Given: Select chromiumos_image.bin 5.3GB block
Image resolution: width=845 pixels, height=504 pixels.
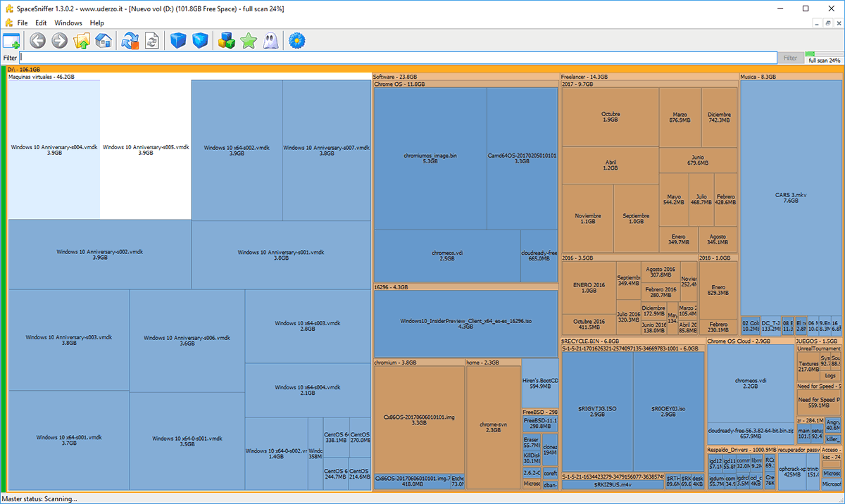Looking at the screenshot, I should point(430,158).
